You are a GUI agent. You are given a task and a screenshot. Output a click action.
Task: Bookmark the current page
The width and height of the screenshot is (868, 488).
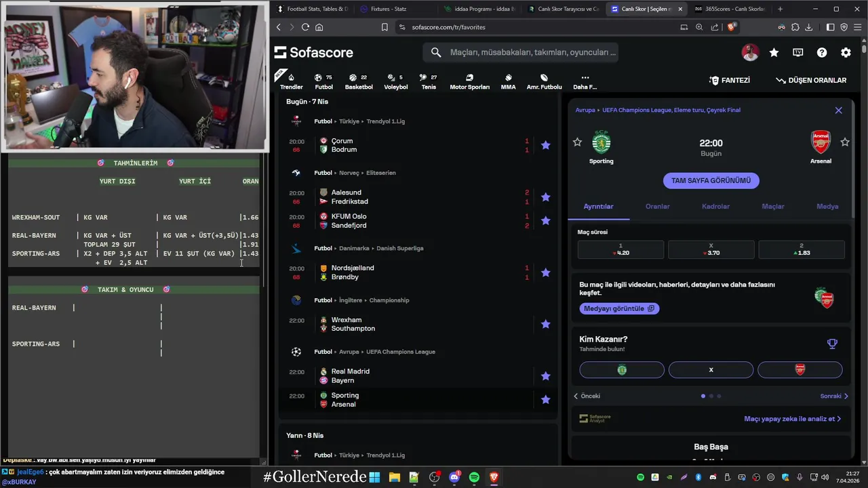pos(384,27)
